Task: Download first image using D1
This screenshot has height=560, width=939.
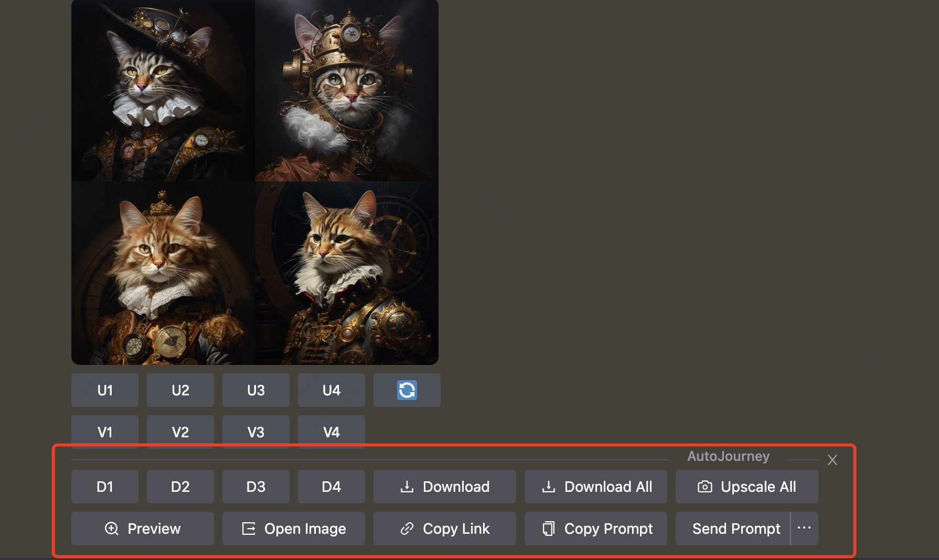Action: [105, 487]
